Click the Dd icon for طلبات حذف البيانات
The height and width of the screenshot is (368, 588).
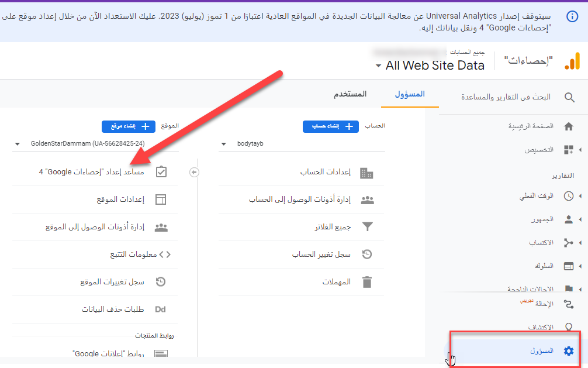(x=160, y=309)
